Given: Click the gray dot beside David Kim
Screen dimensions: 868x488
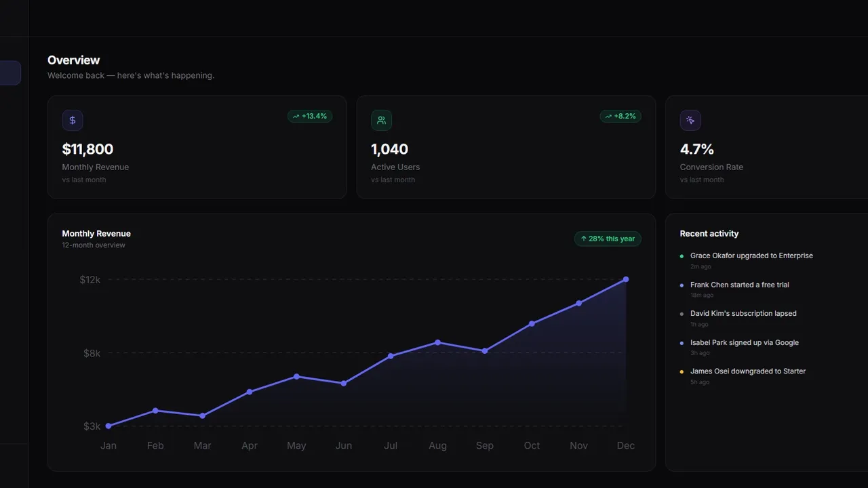Looking at the screenshot, I should coord(682,314).
